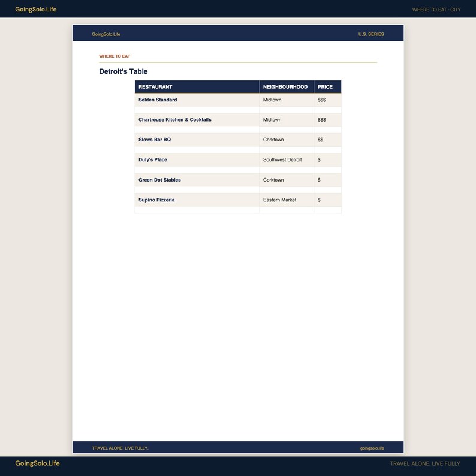Viewport: 476px width, 476px height.
Task: Click the $ price for Green Dot Stables
Action: pyautogui.click(x=319, y=180)
